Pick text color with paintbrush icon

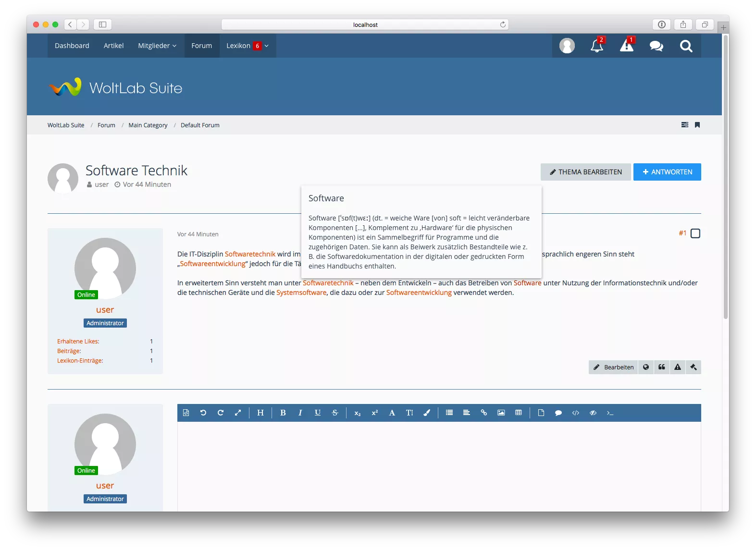(426, 413)
